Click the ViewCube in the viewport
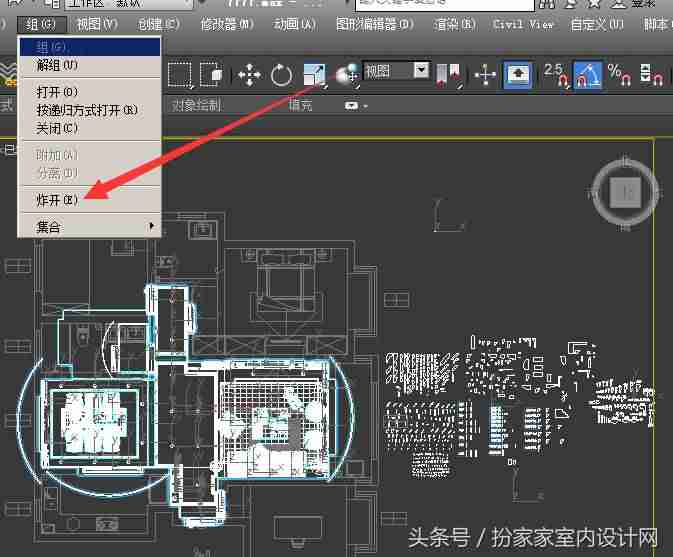The height and width of the screenshot is (557, 673). click(x=625, y=192)
